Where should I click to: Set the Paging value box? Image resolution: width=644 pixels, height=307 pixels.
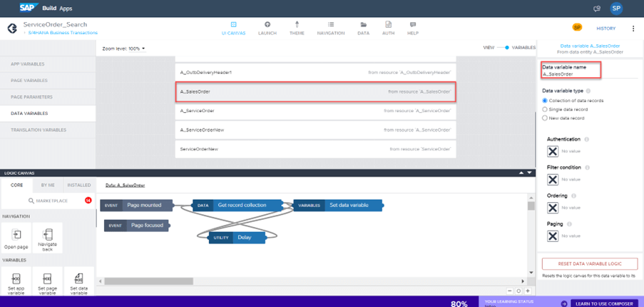(553, 236)
